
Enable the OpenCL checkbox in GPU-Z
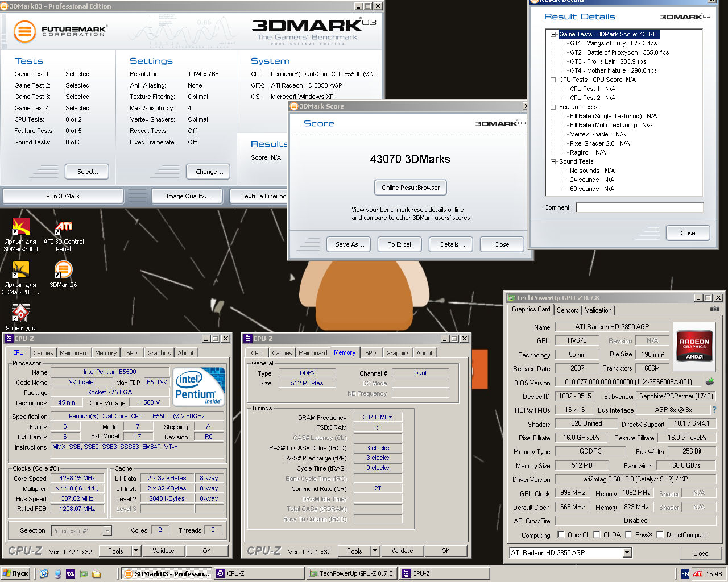coord(561,535)
